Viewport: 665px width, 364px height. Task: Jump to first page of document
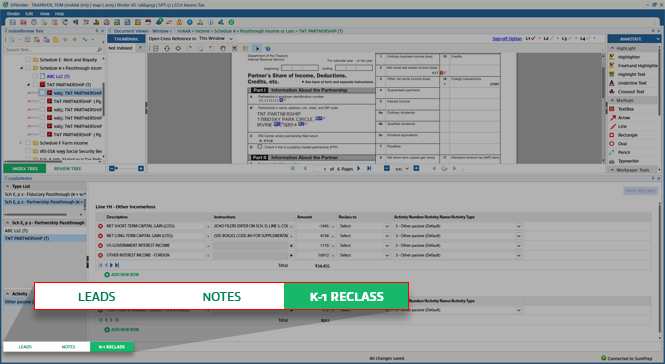coord(293,168)
